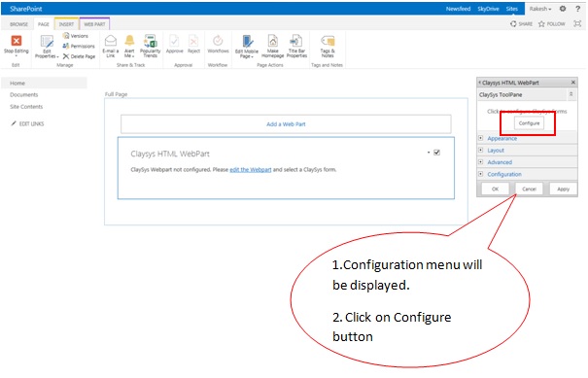Click Delete Page
This screenshot has height=378, width=588.
click(79, 56)
